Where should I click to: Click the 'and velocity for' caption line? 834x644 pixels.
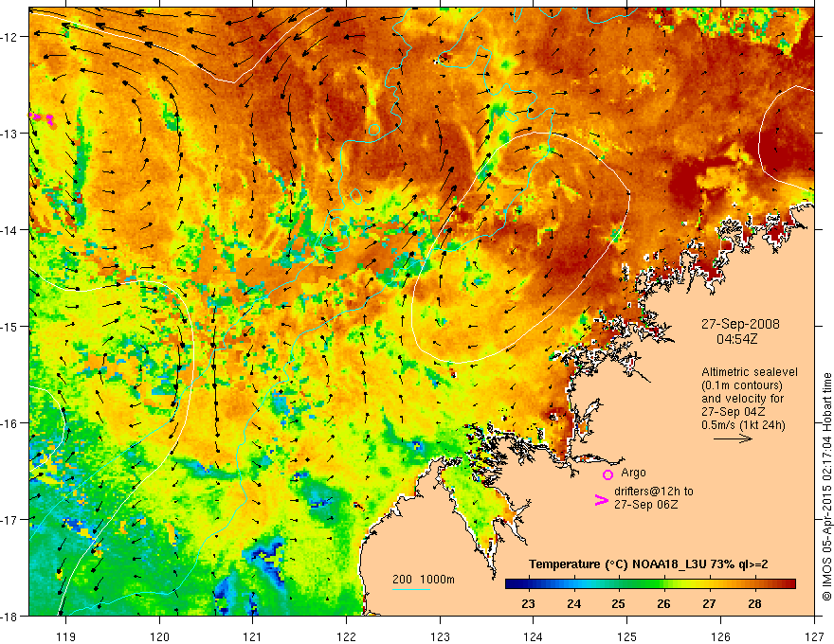742,399
